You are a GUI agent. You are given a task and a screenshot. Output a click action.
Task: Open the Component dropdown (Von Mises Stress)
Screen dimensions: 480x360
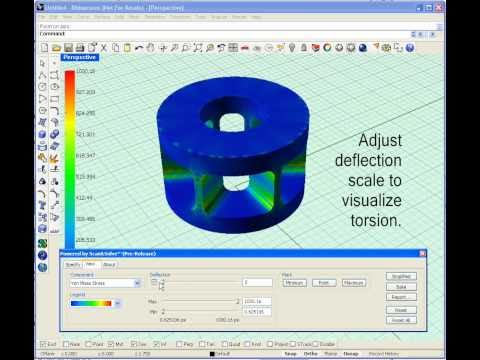click(105, 283)
